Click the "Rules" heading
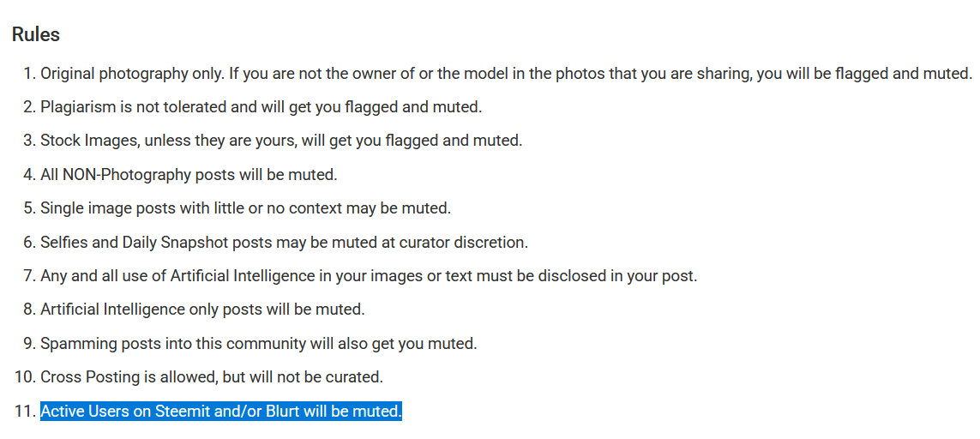 36,35
